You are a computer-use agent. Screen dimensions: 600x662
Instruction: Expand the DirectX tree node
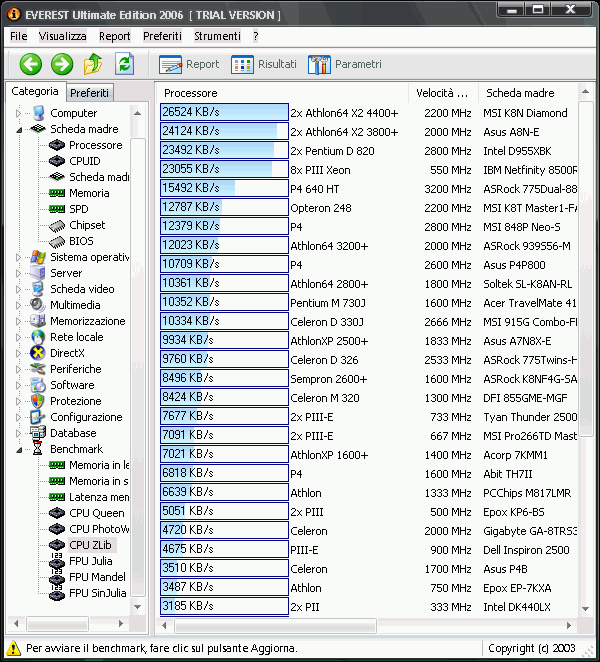(x=18, y=353)
